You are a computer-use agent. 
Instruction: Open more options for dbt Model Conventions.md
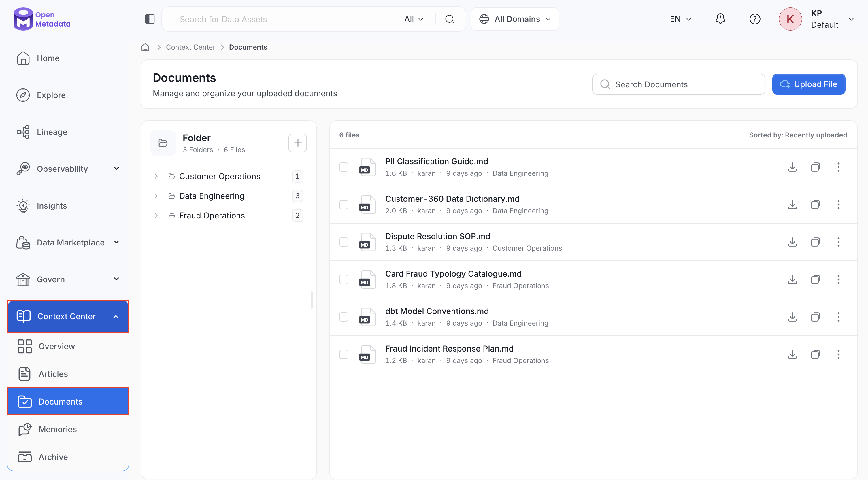pos(838,317)
